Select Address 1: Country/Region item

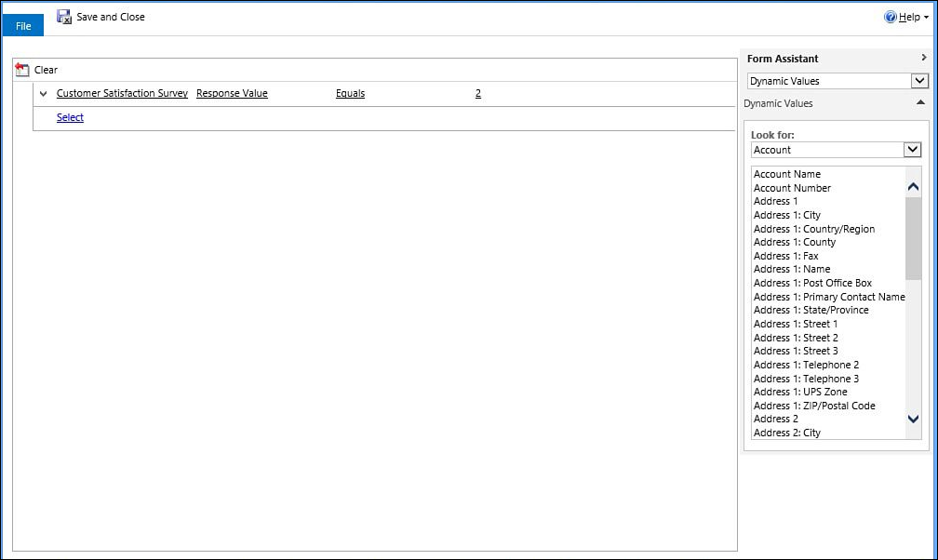813,229
